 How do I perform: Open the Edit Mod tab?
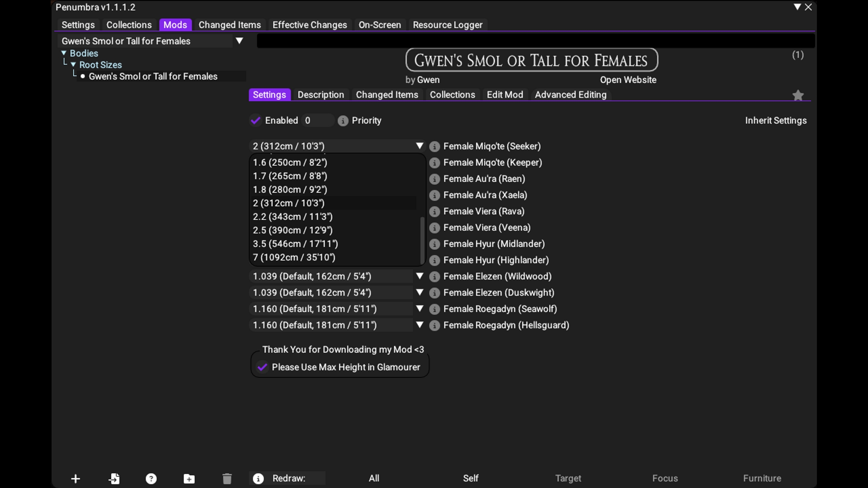pos(505,95)
